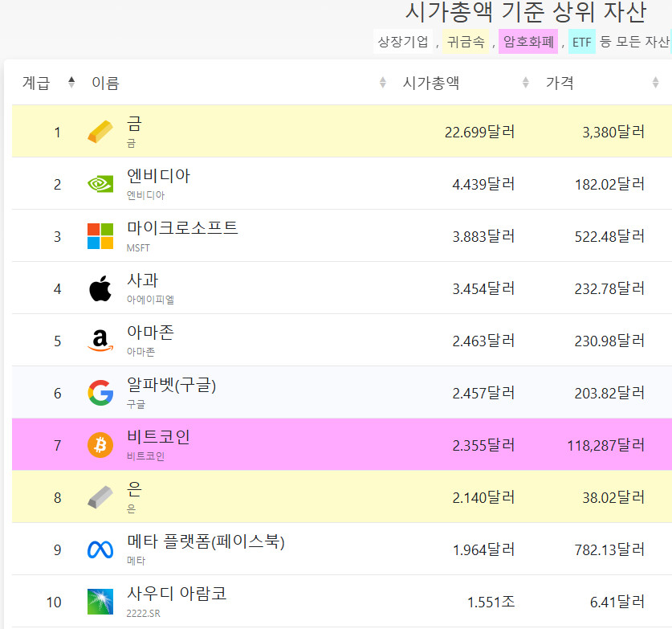672x629 pixels.
Task: Open the 마이크로소프트 company link
Action: point(182,228)
